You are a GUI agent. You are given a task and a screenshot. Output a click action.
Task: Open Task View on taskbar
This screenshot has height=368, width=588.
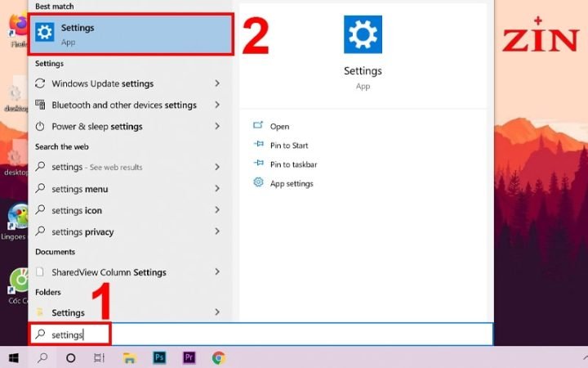[x=99, y=358]
